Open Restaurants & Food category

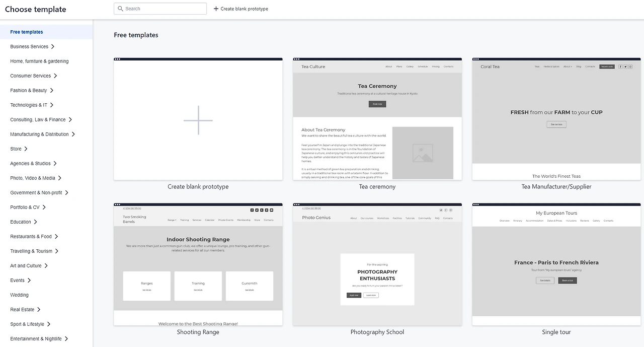(x=31, y=236)
